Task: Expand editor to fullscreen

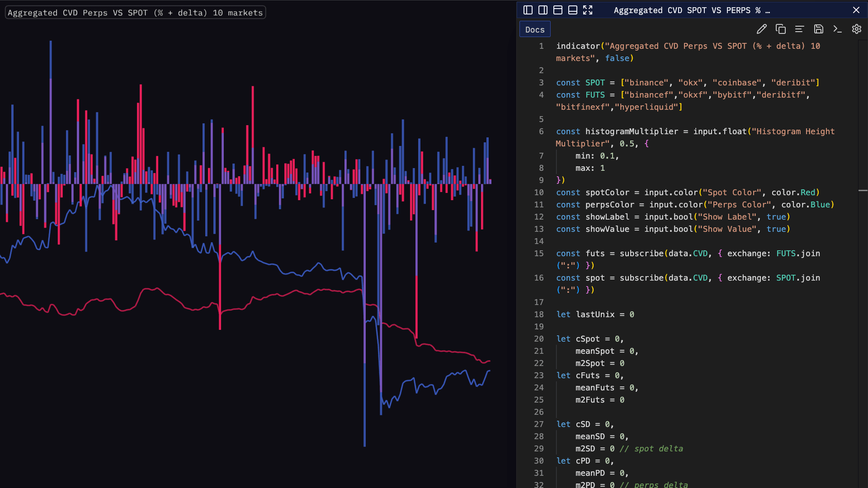Action: (x=588, y=10)
